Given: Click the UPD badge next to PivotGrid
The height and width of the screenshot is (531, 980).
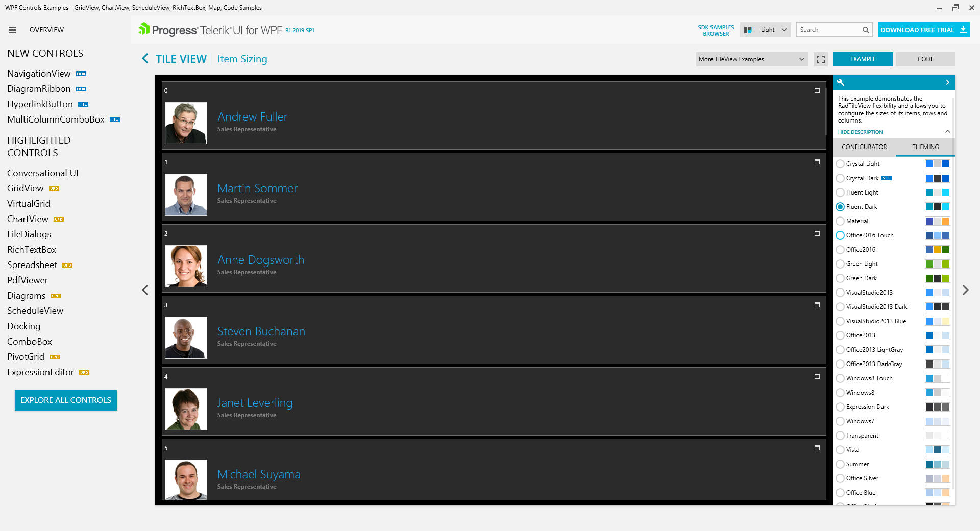Looking at the screenshot, I should 55,357.
